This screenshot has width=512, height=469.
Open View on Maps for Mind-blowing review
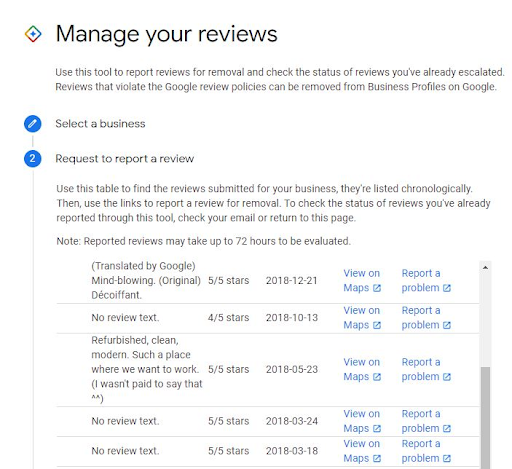point(362,280)
